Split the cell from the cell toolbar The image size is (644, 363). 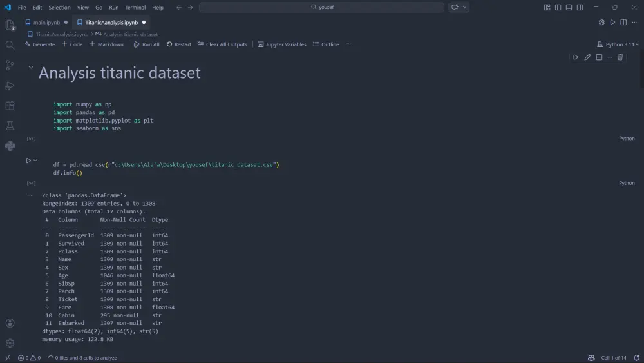pyautogui.click(x=599, y=57)
